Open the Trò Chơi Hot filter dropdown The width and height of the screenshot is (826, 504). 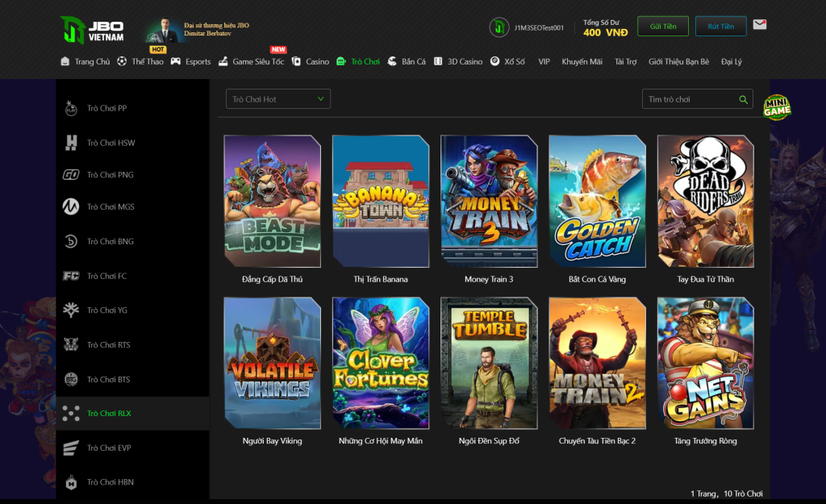[278, 99]
